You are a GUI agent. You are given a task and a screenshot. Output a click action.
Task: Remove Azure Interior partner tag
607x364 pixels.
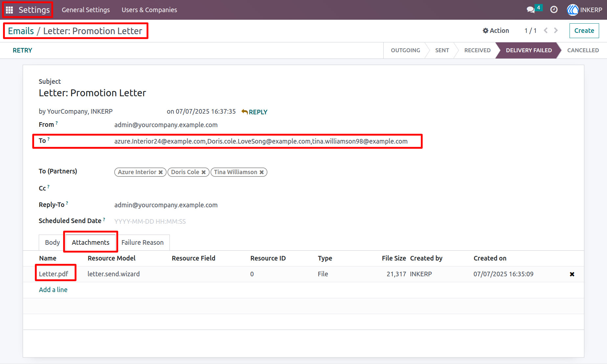coord(161,172)
